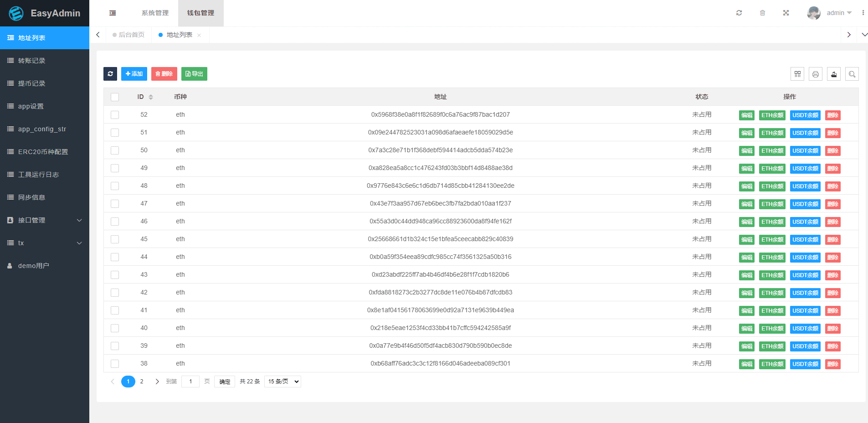
Task: Open the table search magnifier icon
Action: click(852, 74)
